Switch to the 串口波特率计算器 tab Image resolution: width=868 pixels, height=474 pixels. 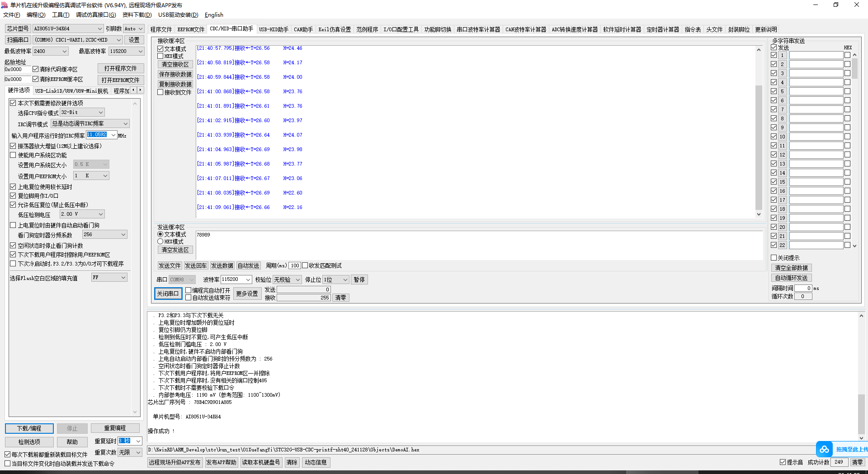pos(478,29)
